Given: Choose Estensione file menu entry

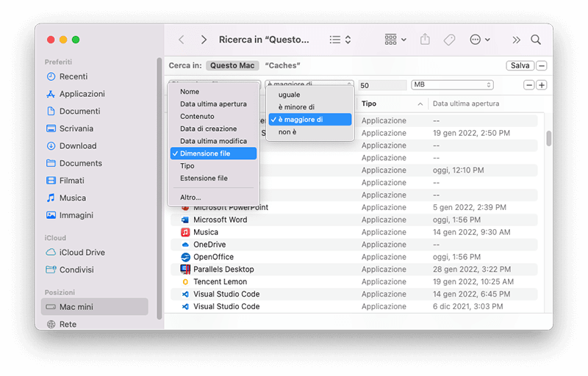Looking at the screenshot, I should coord(213,178).
